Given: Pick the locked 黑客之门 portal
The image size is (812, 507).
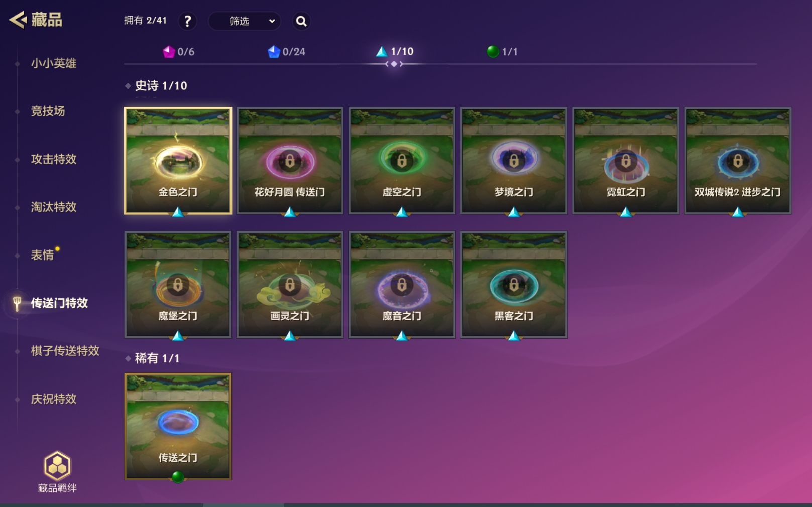Looking at the screenshot, I should click(x=514, y=285).
